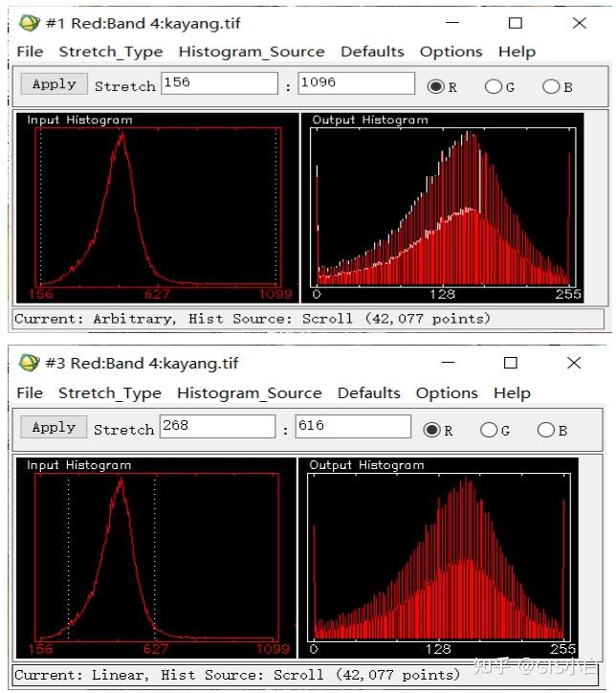Minimize the #3 Red:Band 4 window
This screenshot has width=616, height=693.
(x=448, y=363)
